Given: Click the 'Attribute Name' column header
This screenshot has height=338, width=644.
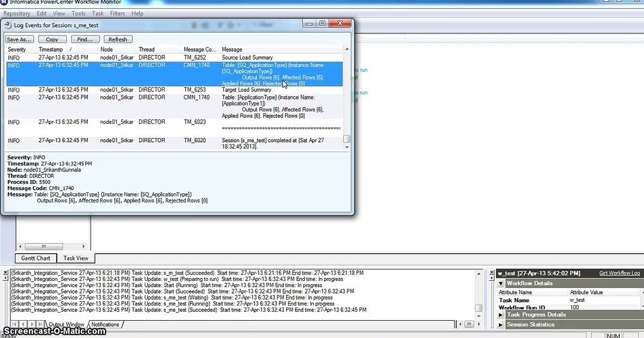Looking at the screenshot, I should point(515,292).
